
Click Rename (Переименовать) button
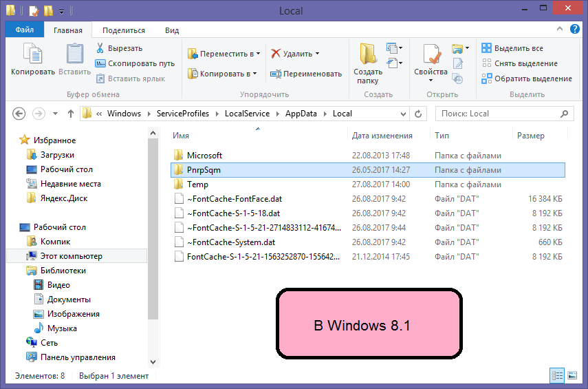306,74
